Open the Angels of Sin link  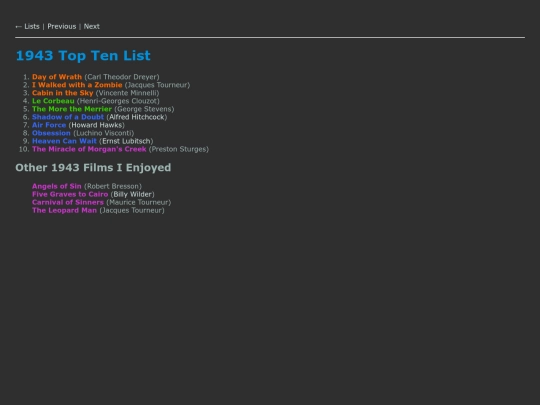pos(57,186)
